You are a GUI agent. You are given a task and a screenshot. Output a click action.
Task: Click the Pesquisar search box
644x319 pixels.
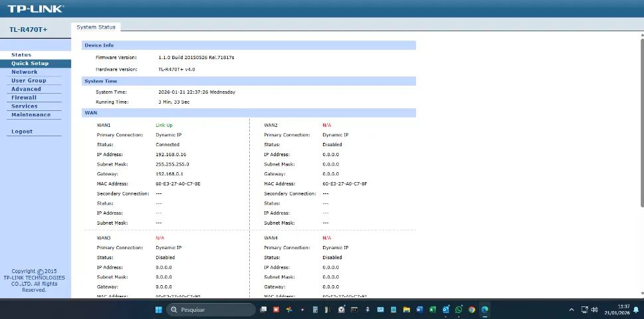[x=211, y=310]
